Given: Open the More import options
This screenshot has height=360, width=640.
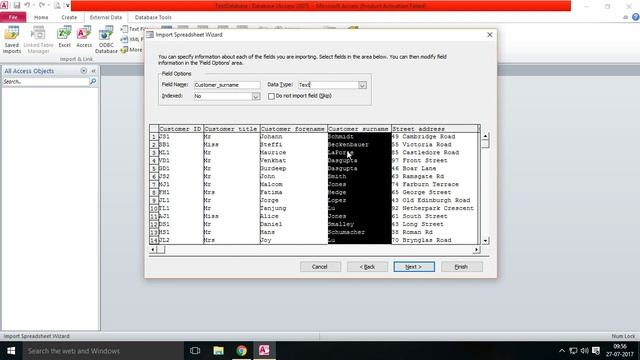Looking at the screenshot, I should pos(131,50).
